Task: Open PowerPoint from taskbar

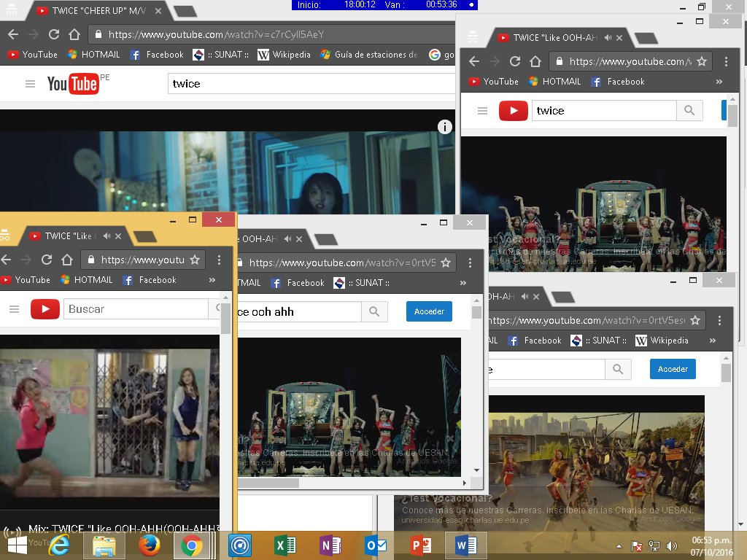Action: coord(420,545)
